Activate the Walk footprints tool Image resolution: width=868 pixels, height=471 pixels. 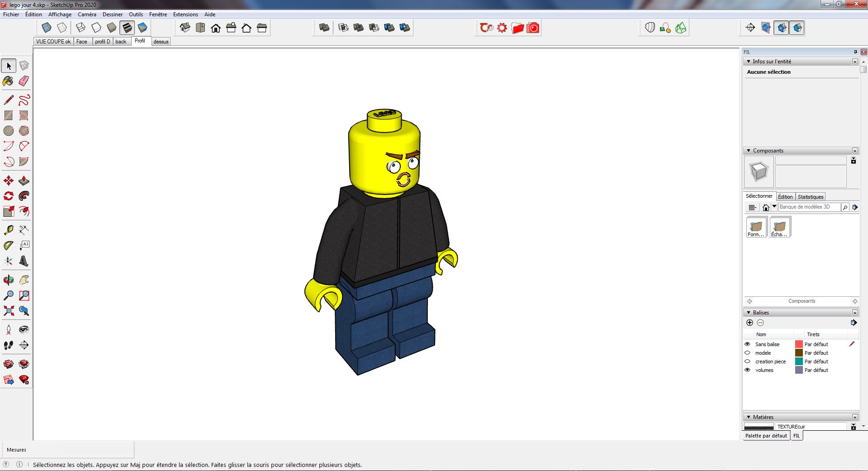pyautogui.click(x=9, y=345)
